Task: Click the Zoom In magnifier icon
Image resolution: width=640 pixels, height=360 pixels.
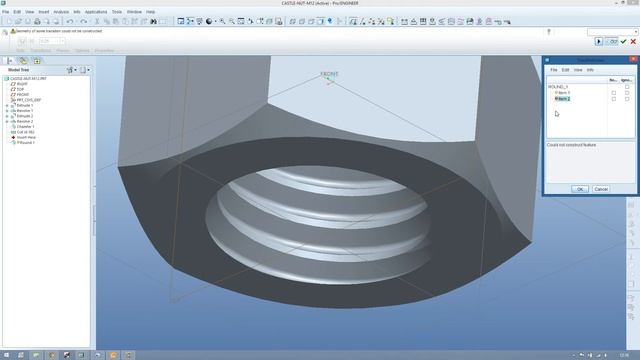Action: 222,21
